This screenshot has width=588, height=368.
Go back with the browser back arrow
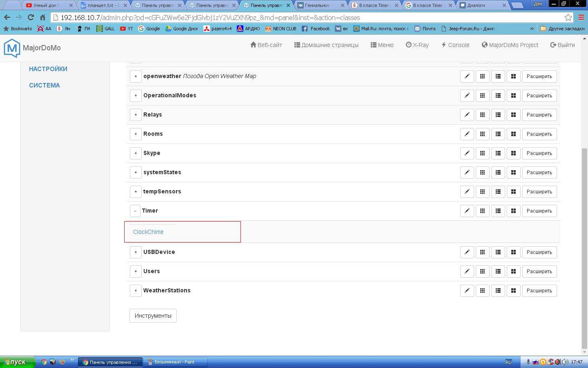point(7,18)
